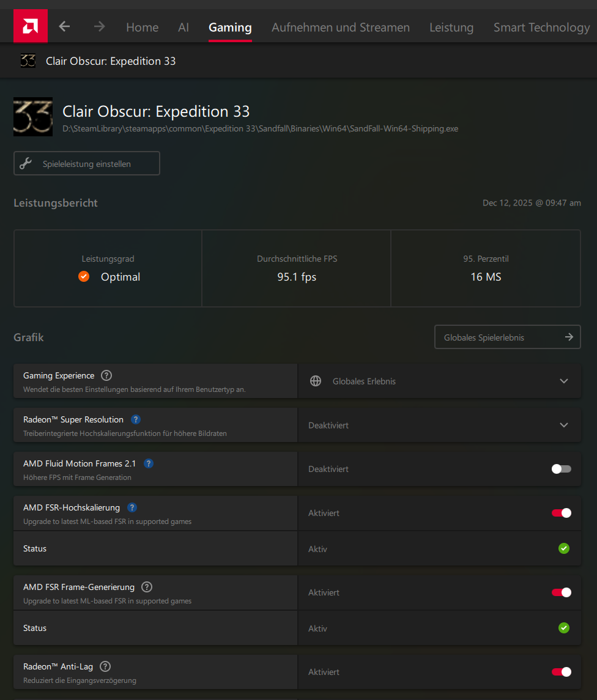Click the wrench icon for Spieleleistung einstellen
Image resolution: width=597 pixels, height=700 pixels.
click(26, 163)
